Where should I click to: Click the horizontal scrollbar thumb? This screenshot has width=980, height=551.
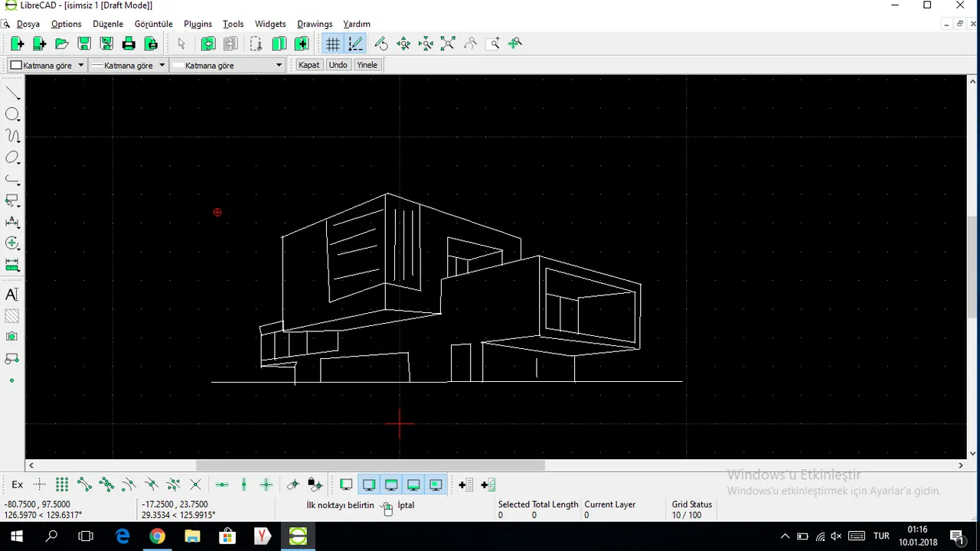(x=371, y=465)
